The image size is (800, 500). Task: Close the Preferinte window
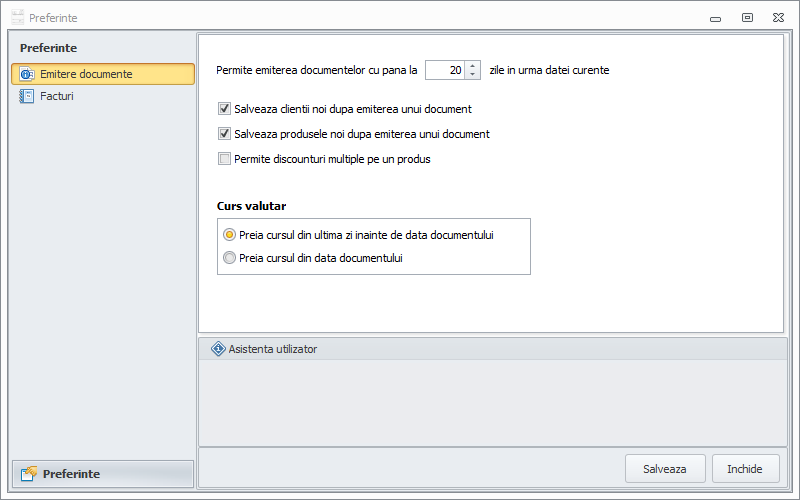(777, 17)
